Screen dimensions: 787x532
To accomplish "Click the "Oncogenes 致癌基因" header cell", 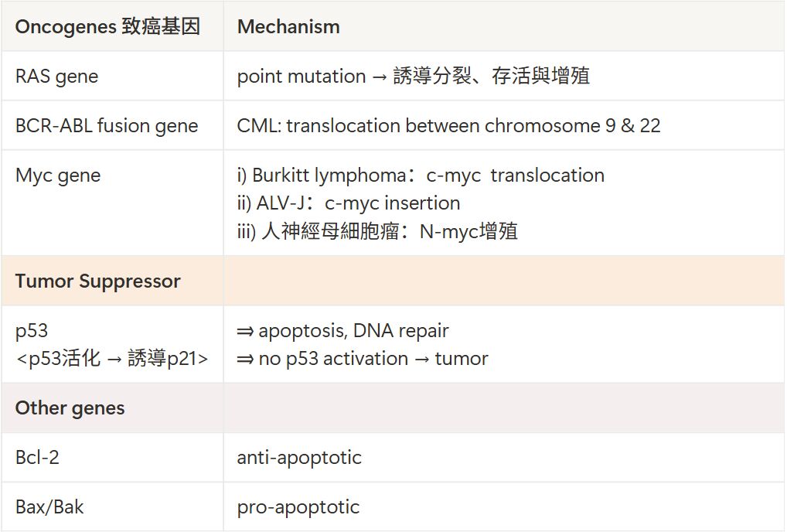I will point(107,26).
